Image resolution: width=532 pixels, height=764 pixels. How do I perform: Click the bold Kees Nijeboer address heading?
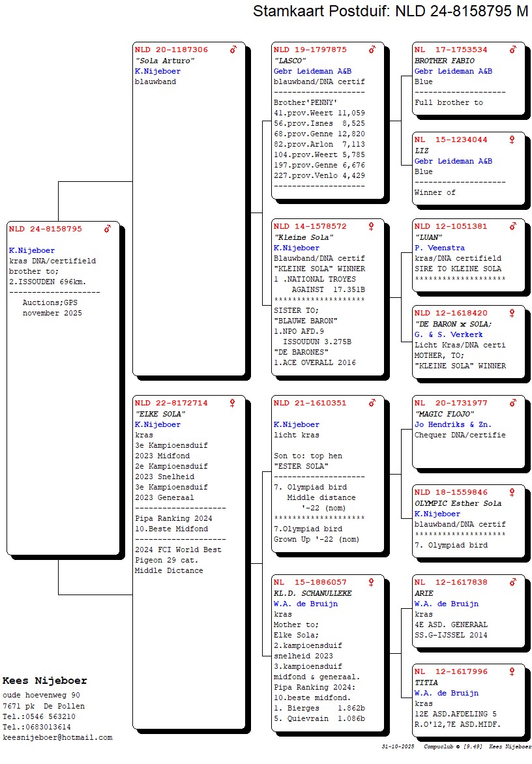44,681
